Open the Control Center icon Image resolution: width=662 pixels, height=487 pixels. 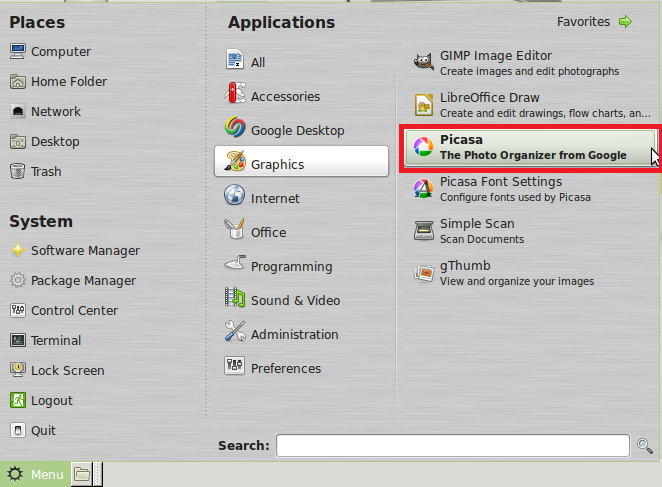18,310
